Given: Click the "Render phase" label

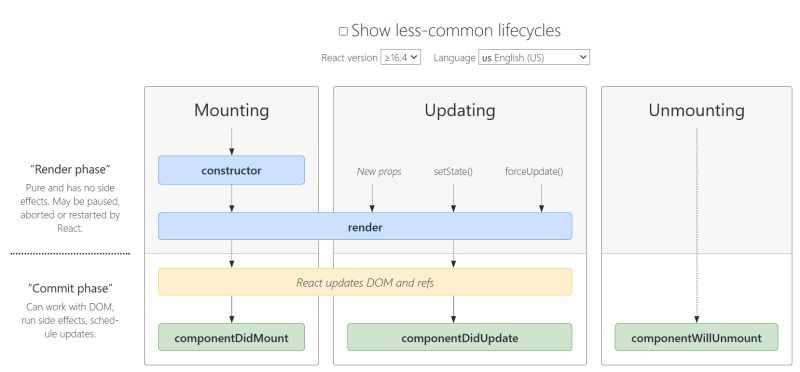Looking at the screenshot, I should 70,169.
